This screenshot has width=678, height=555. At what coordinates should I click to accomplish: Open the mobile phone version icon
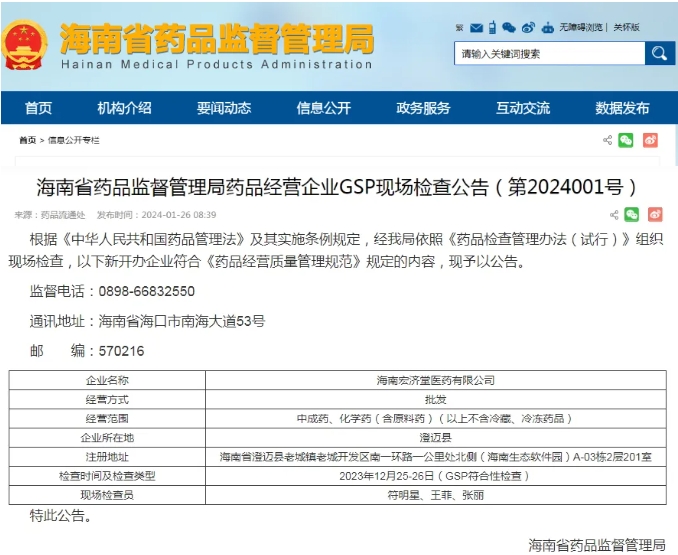coord(492,27)
